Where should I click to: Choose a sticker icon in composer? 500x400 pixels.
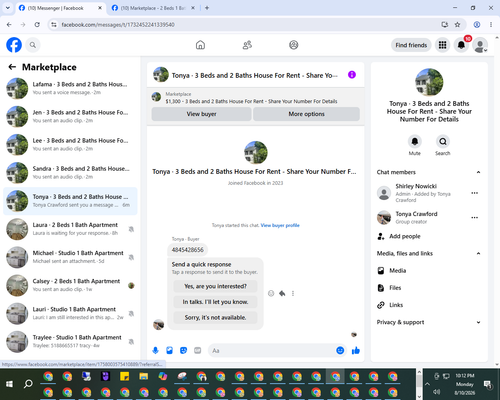pyautogui.click(x=183, y=350)
